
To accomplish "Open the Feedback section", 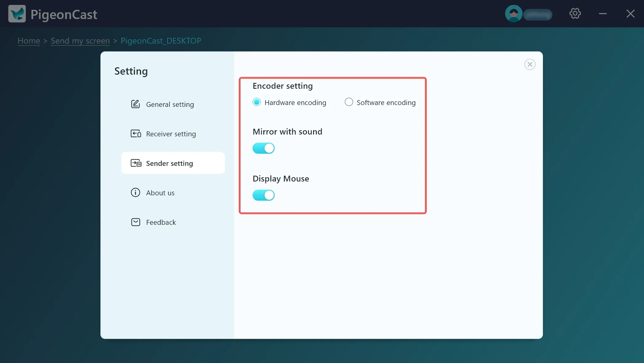I will (x=173, y=222).
